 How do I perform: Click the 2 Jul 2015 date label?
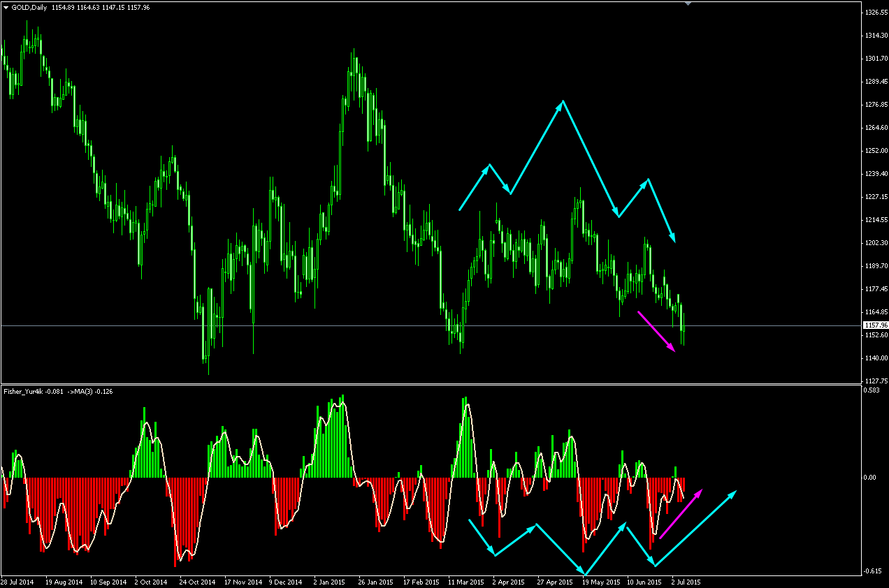tap(686, 581)
